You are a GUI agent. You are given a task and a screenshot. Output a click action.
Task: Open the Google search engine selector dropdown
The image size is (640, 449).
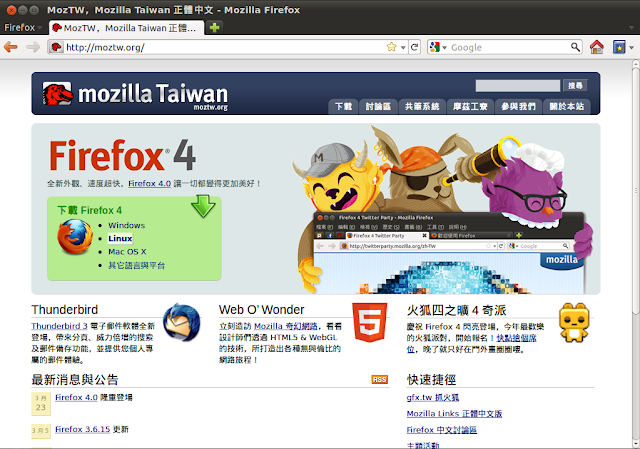pyautogui.click(x=437, y=47)
